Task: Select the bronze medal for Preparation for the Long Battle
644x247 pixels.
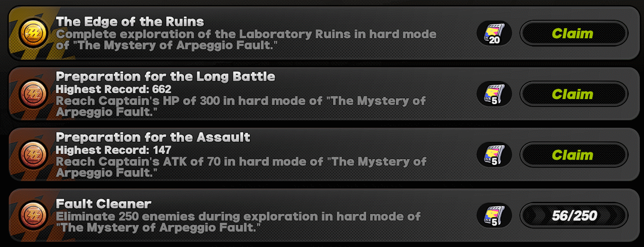Action: [x=33, y=94]
